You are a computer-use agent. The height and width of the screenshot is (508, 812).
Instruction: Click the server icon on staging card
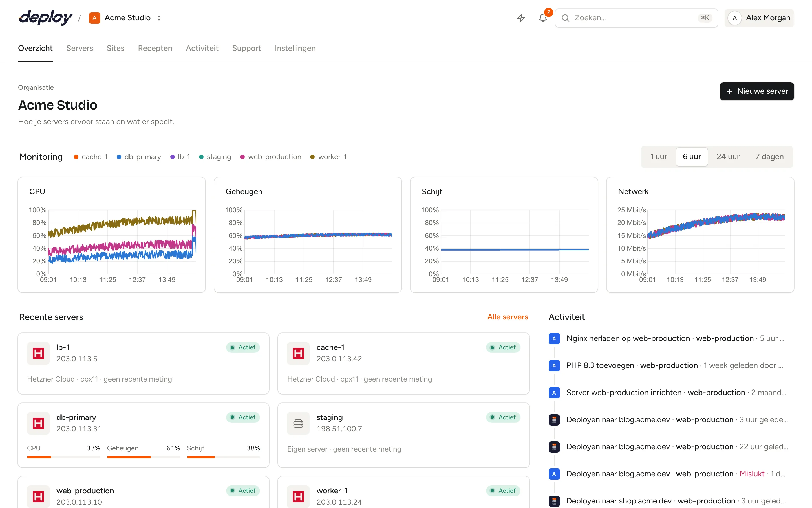pyautogui.click(x=298, y=423)
